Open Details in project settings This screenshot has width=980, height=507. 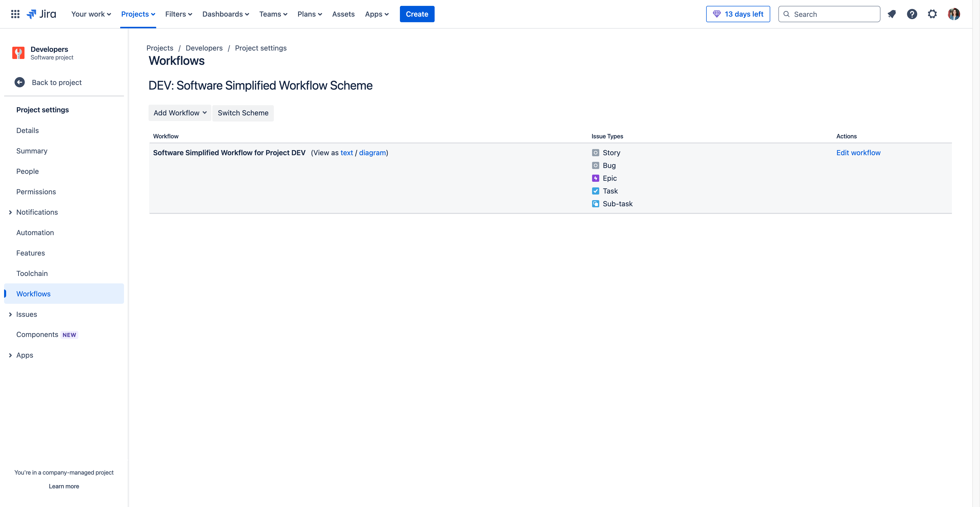[27, 130]
